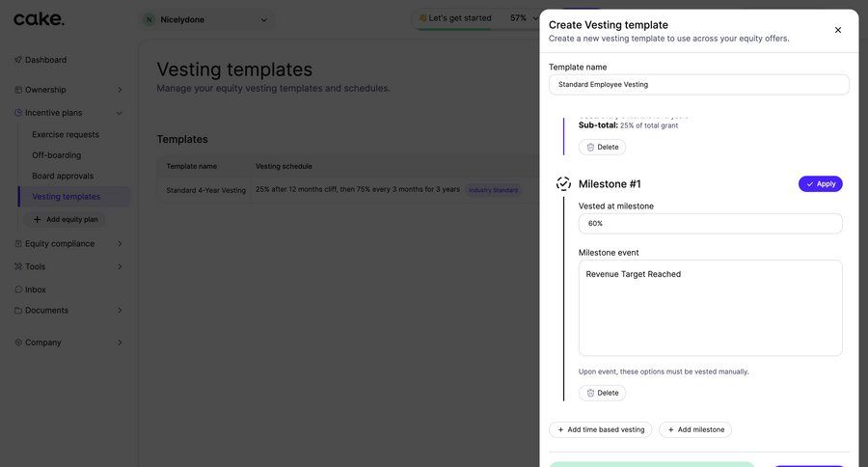Click the Milestone event text area
868x467 pixels.
click(x=710, y=308)
